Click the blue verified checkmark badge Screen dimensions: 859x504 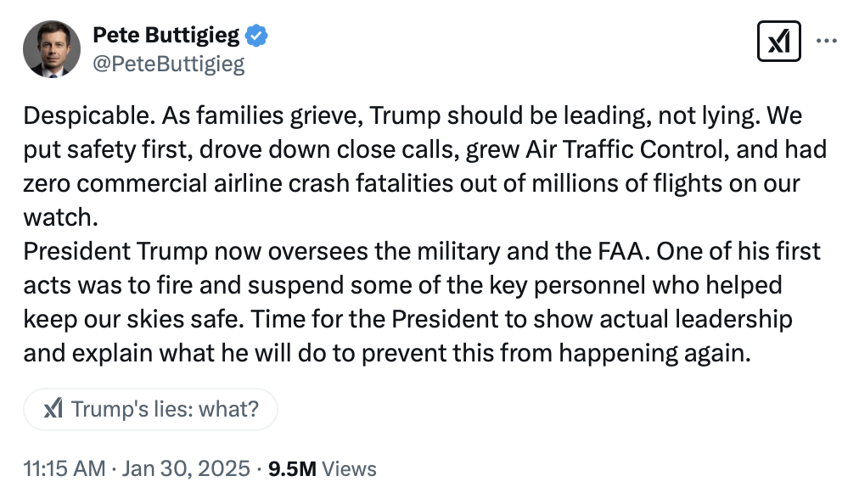click(x=257, y=35)
